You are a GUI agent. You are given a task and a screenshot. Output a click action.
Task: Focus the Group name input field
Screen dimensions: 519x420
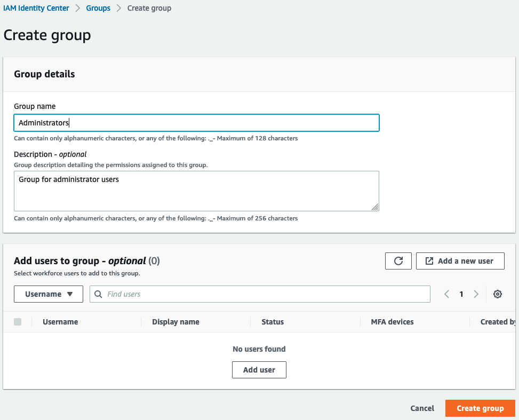tap(197, 123)
